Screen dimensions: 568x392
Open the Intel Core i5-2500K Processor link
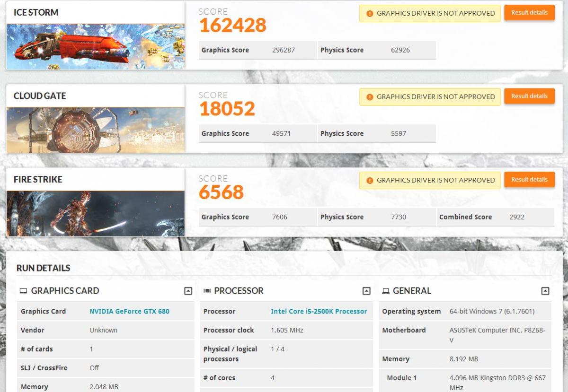319,311
